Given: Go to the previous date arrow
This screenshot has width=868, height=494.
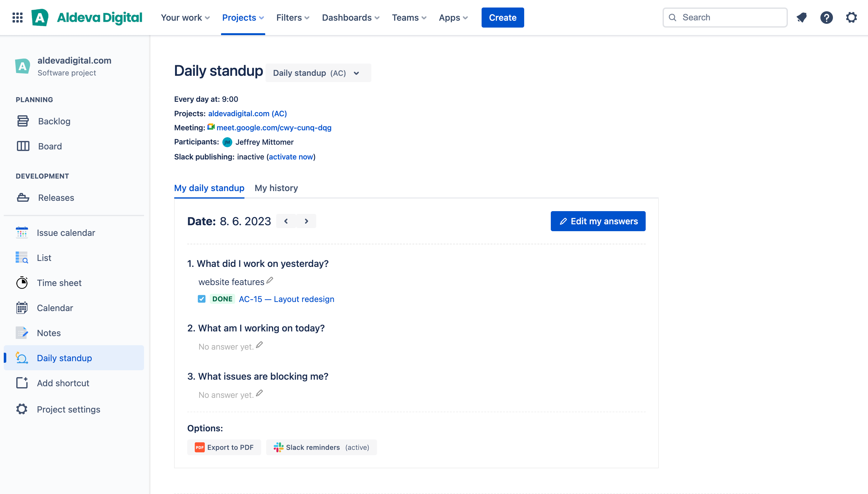Looking at the screenshot, I should click(286, 221).
